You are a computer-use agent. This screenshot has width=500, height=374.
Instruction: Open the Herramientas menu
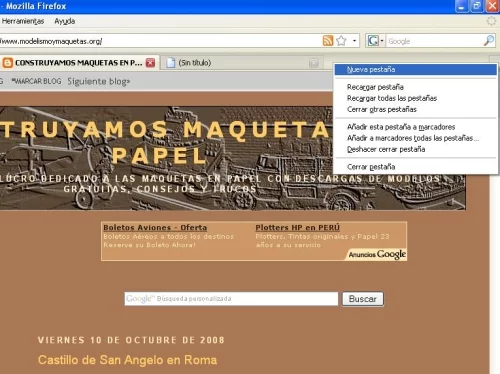click(23, 21)
